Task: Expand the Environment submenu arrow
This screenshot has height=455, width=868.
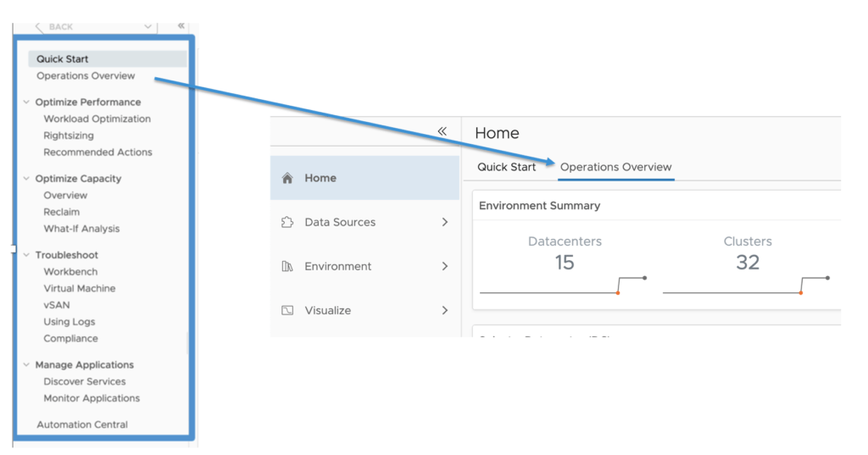Action: [x=445, y=267]
